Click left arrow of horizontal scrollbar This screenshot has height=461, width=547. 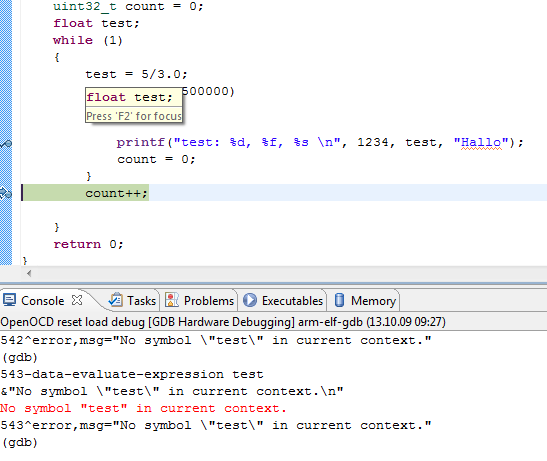pyautogui.click(x=29, y=274)
